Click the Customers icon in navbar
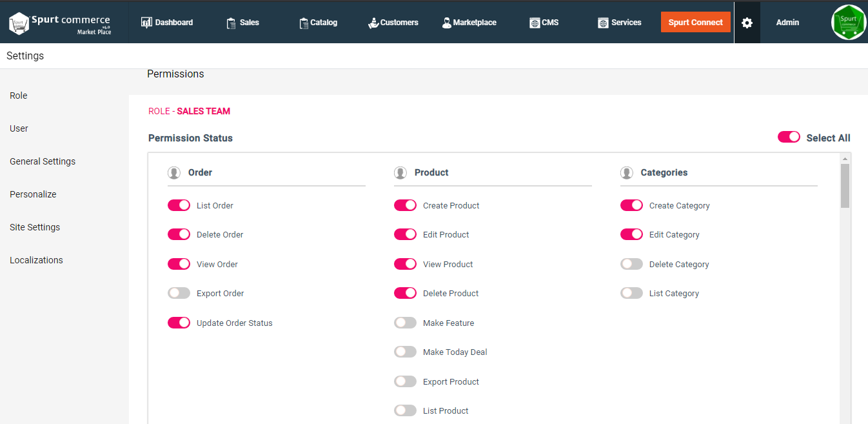Screen dimensions: 868x424 (373, 23)
